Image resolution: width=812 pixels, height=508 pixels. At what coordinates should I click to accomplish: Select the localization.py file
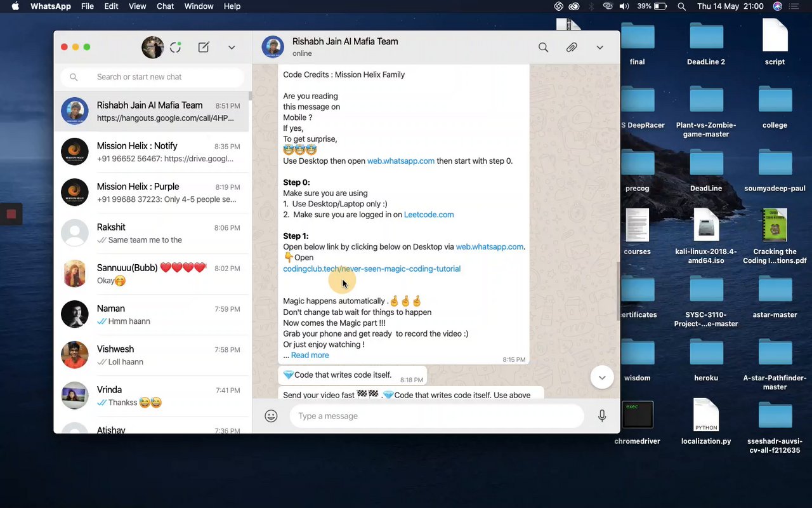pos(706,422)
